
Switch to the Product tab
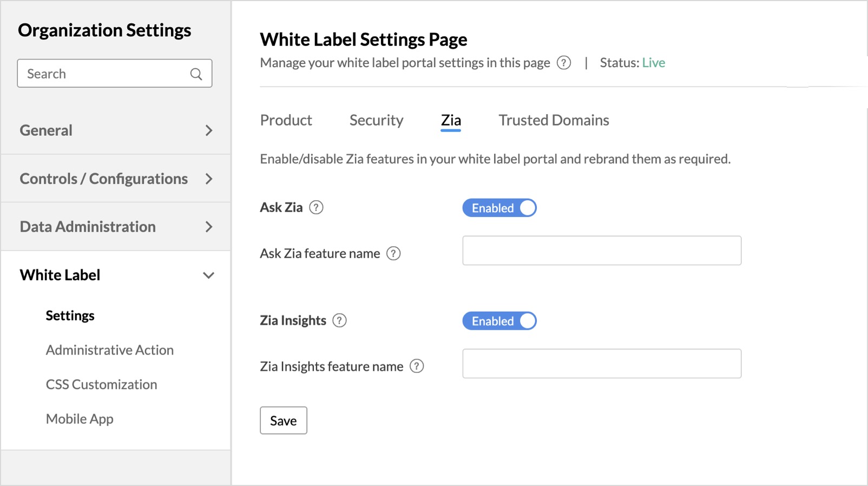[x=286, y=120]
